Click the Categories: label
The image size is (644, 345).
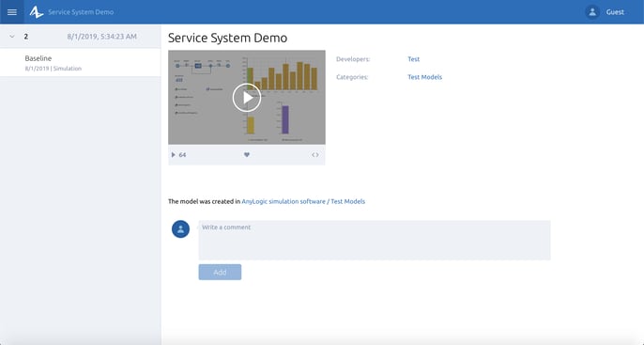[x=352, y=77]
